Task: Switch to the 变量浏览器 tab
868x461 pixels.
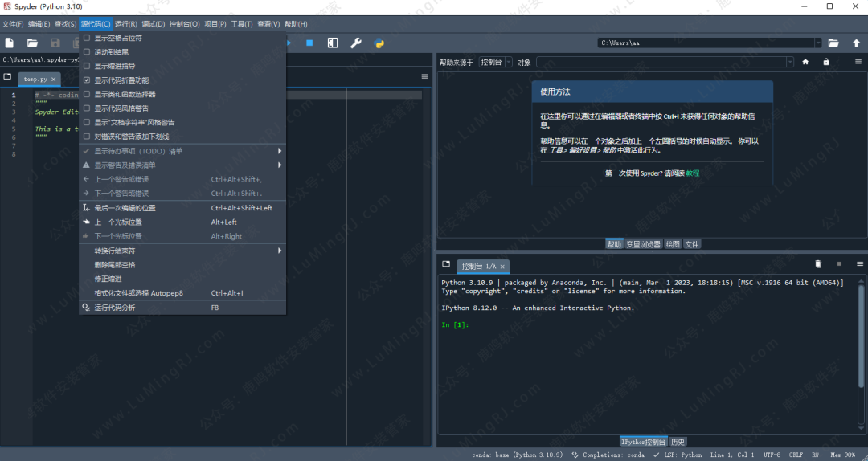Action: coord(643,244)
